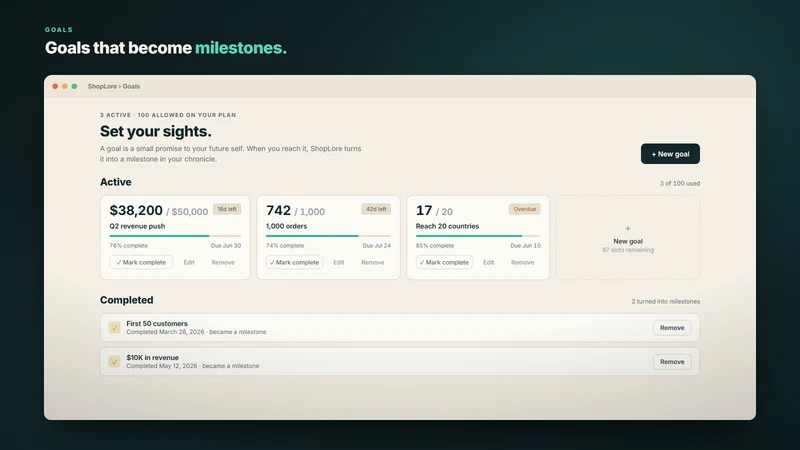Click the 3 of 100 used text
The height and width of the screenshot is (450, 800).
pyautogui.click(x=680, y=183)
